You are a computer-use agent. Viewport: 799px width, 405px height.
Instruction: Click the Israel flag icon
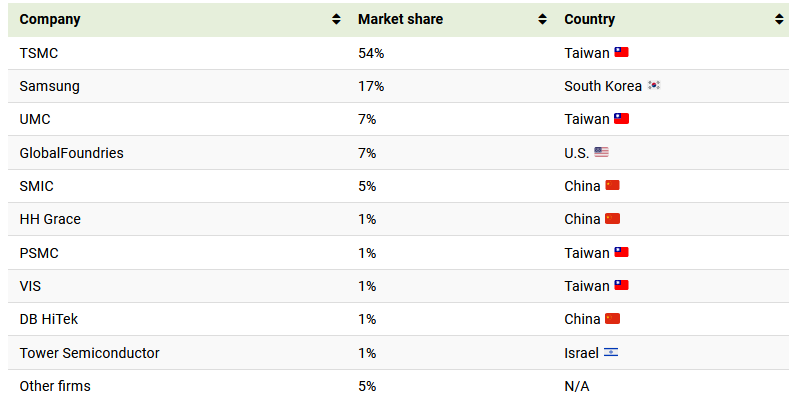[611, 353]
